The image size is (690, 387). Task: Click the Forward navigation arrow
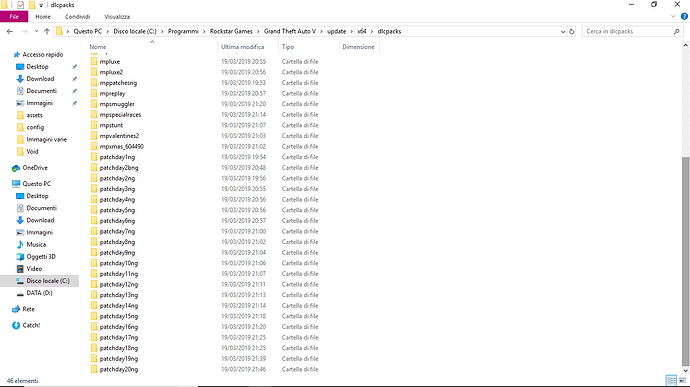click(24, 31)
